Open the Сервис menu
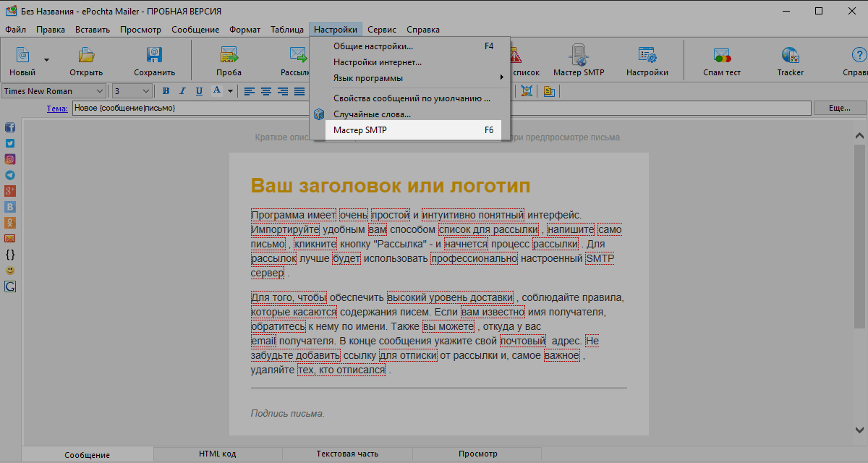The width and height of the screenshot is (868, 463). point(382,30)
